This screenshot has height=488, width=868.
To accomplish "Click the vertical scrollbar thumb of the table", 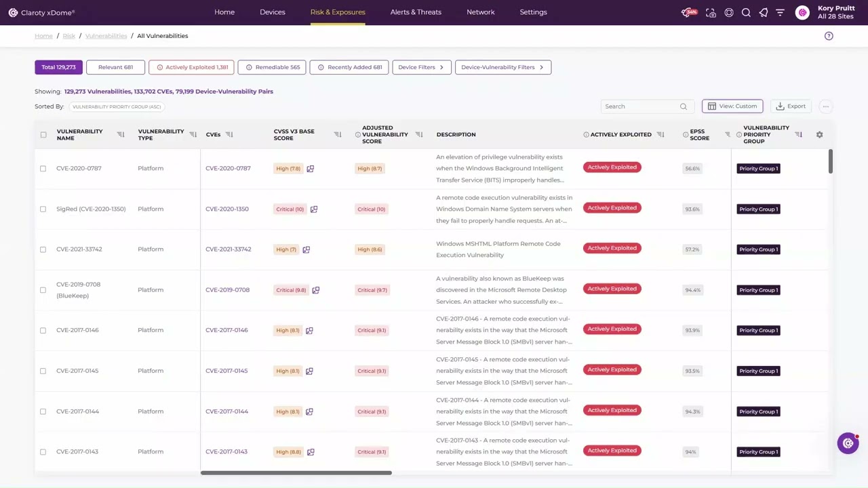I will [830, 161].
